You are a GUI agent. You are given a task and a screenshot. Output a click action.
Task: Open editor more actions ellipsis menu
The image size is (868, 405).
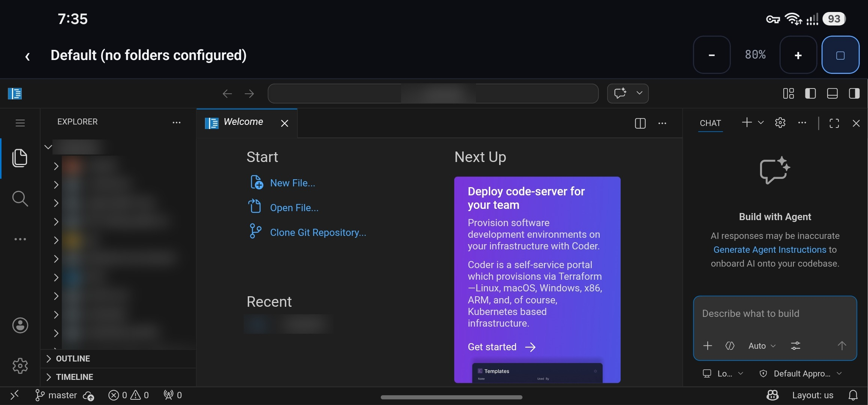(662, 123)
